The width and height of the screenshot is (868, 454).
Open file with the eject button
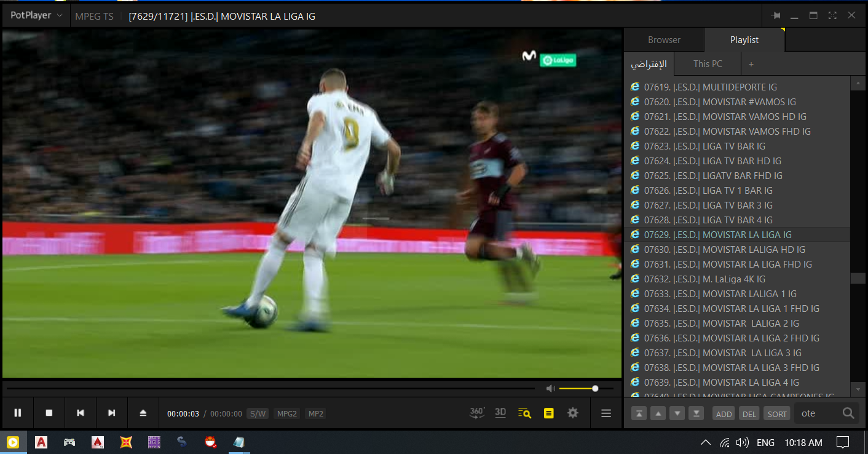coord(143,413)
